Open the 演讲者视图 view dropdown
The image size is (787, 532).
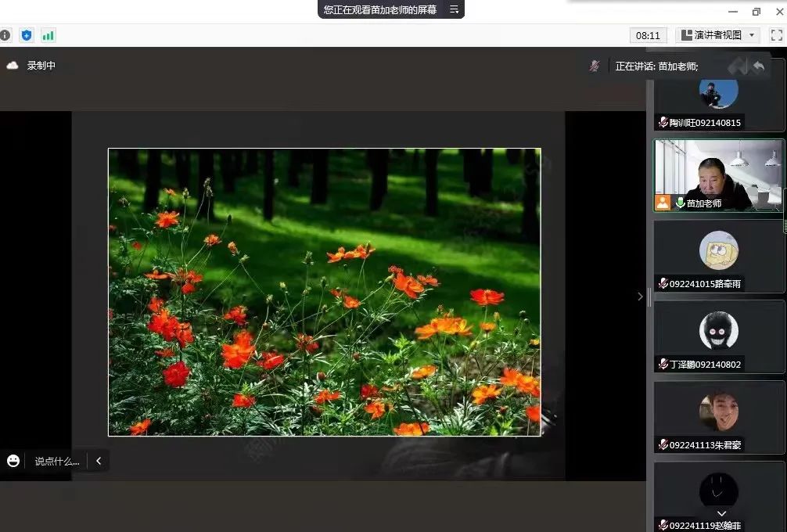[718, 35]
